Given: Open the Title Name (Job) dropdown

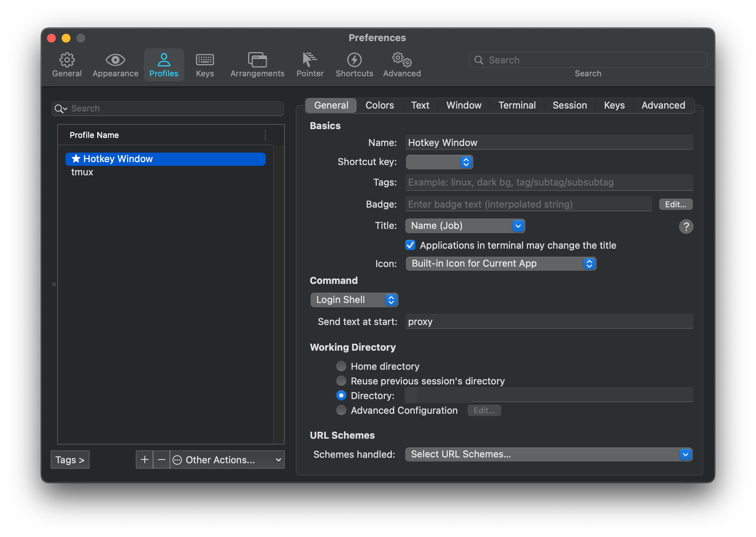Looking at the screenshot, I should click(465, 226).
